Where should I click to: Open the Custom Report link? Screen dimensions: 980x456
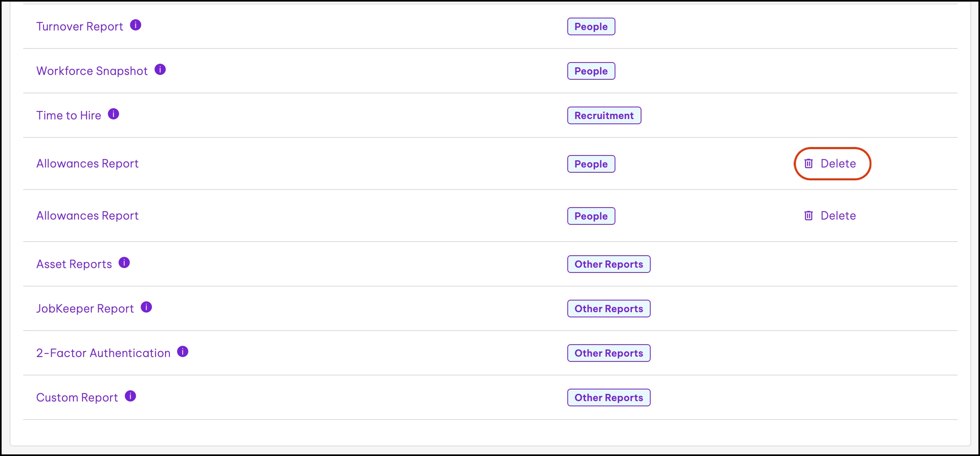click(x=77, y=397)
